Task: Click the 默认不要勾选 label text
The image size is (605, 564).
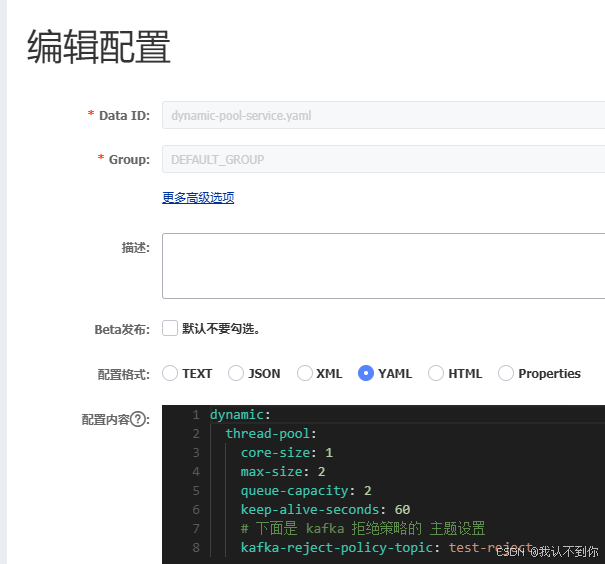Action: (x=220, y=329)
